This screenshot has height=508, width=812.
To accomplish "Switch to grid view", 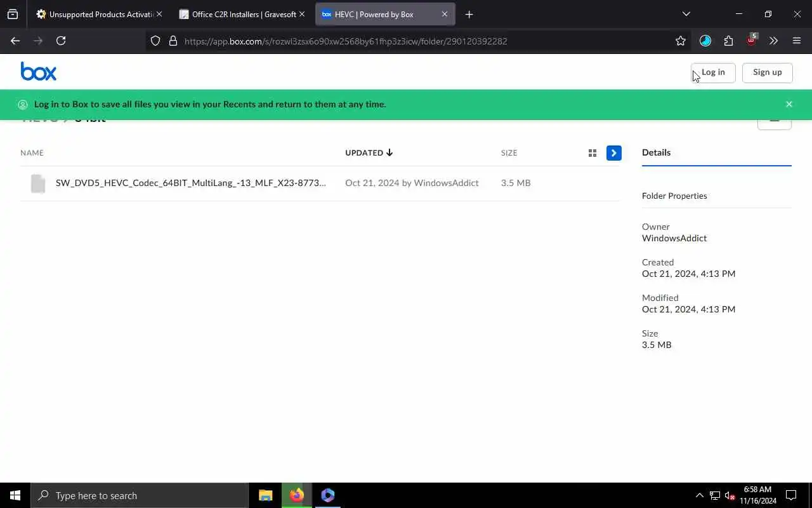I will [x=593, y=153].
